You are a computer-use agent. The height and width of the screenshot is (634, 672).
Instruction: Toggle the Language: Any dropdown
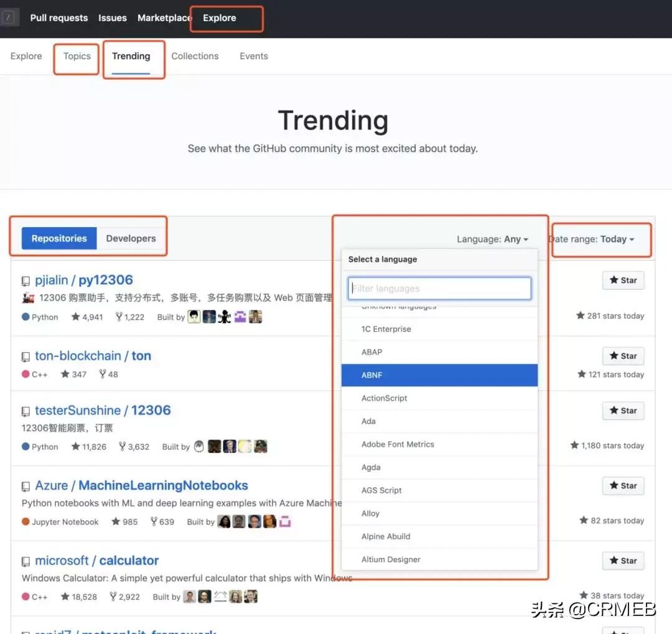(x=492, y=239)
